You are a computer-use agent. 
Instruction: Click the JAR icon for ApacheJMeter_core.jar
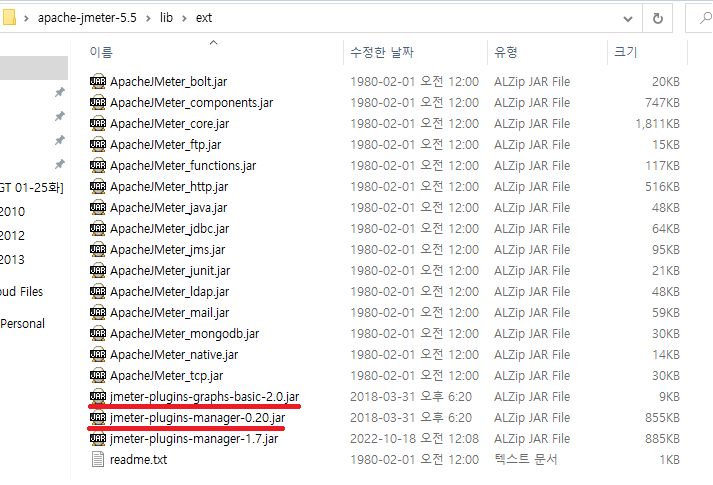coord(98,123)
